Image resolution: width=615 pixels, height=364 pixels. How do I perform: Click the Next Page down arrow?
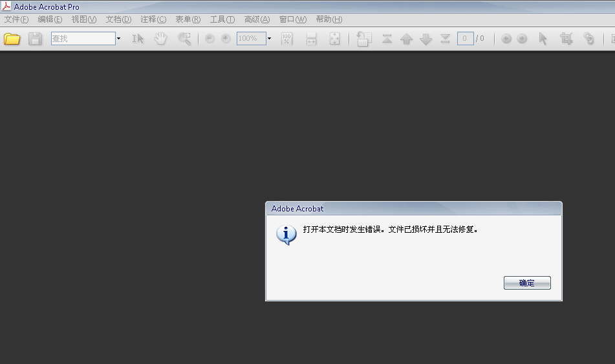[x=426, y=39]
